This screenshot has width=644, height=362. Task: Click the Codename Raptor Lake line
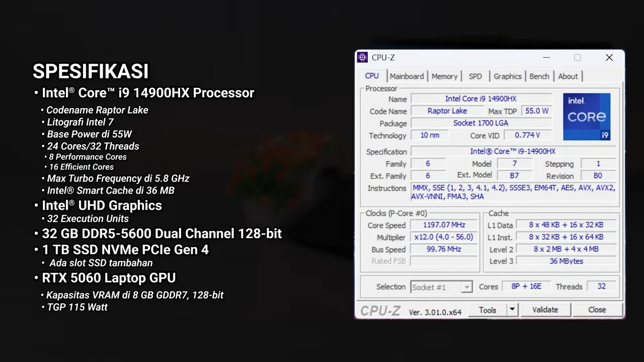(x=97, y=110)
